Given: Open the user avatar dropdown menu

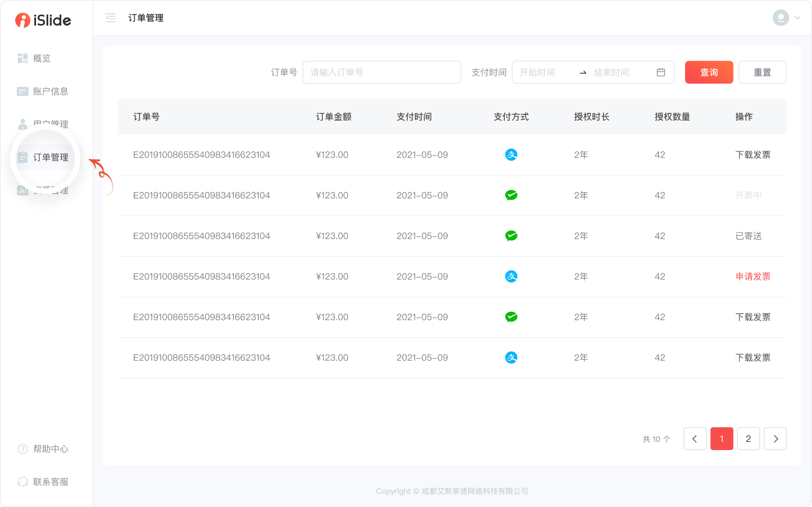Looking at the screenshot, I should (786, 18).
